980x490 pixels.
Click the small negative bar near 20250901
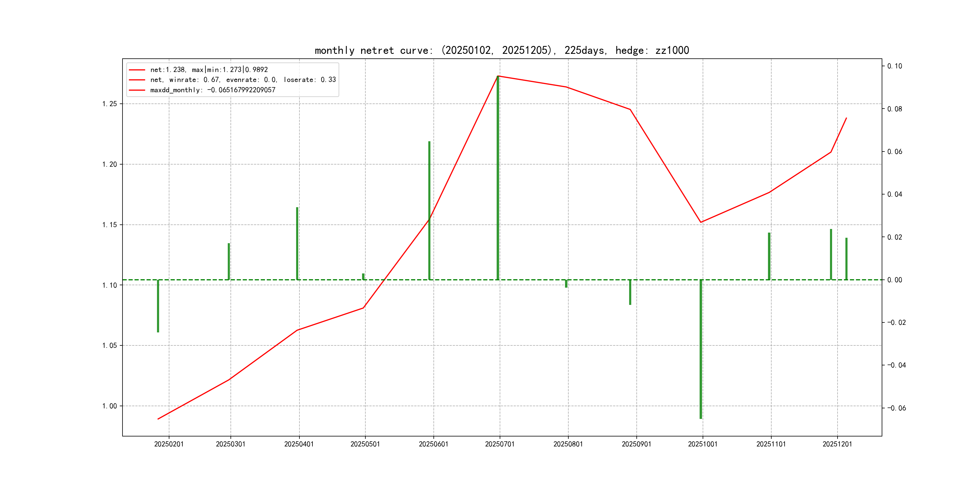(630, 292)
